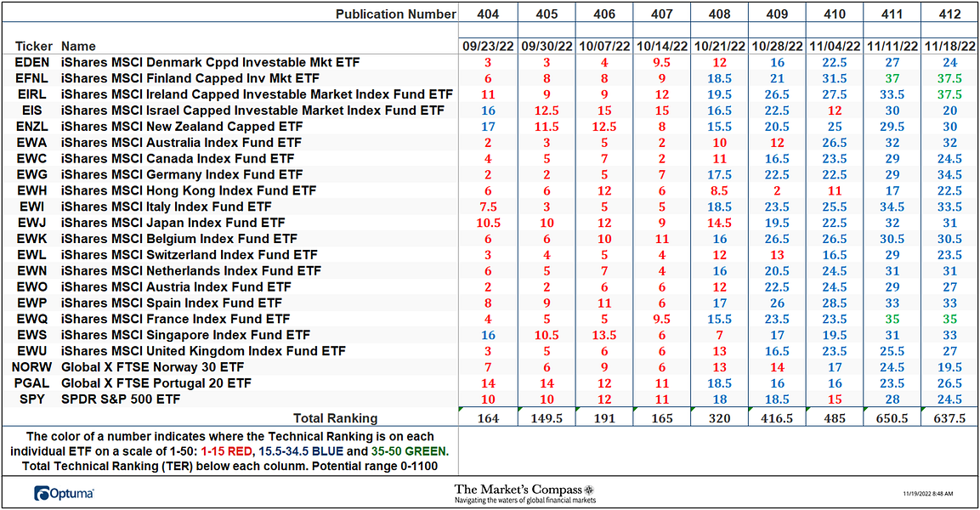
Task: Select the EWC ticker cell
Action: pyautogui.click(x=32, y=159)
